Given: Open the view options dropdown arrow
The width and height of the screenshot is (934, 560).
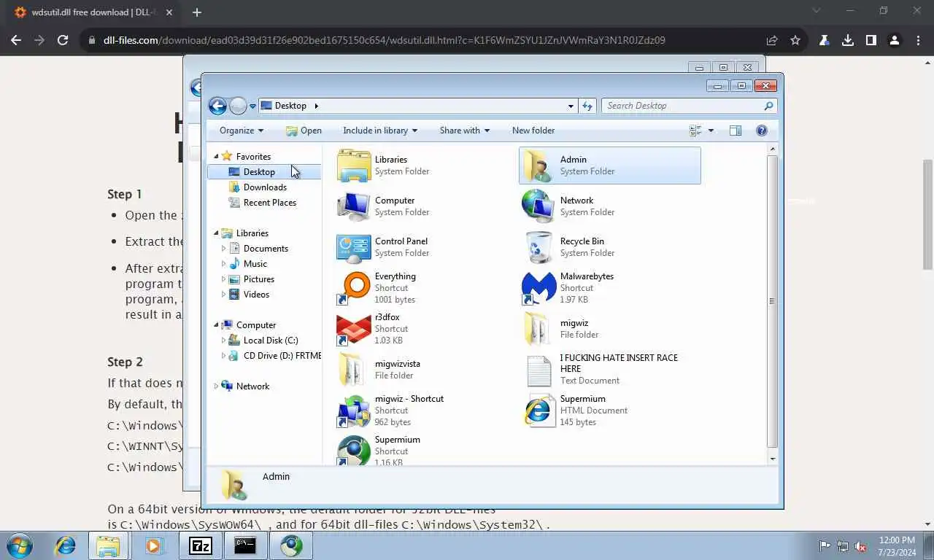Looking at the screenshot, I should 711,131.
